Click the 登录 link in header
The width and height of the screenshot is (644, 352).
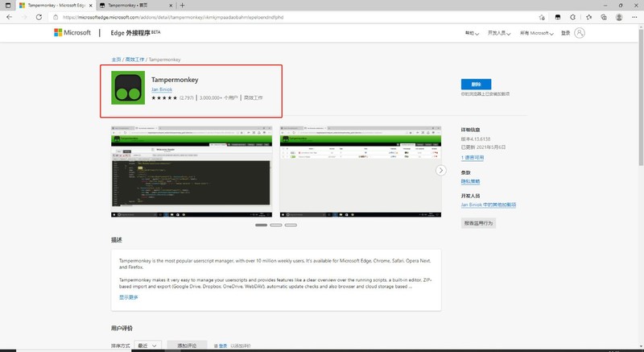click(566, 33)
